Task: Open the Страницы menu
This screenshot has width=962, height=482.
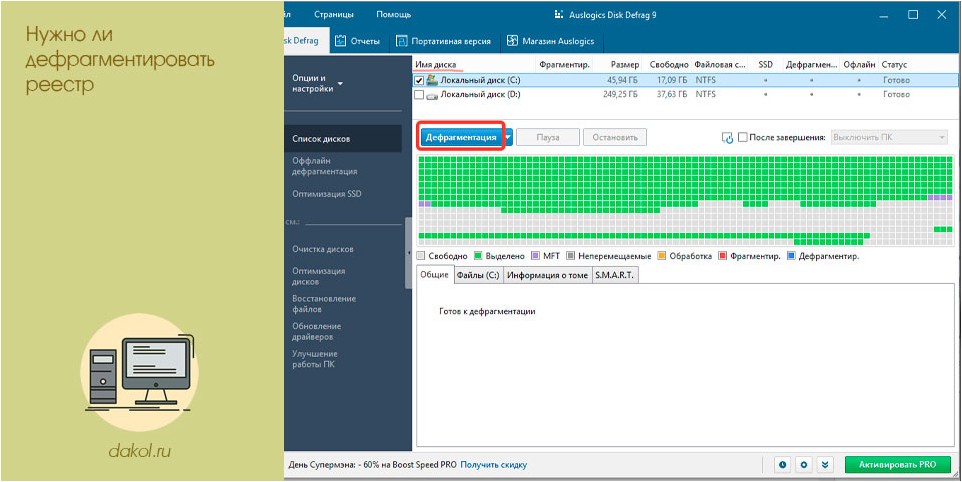Action: (333, 14)
